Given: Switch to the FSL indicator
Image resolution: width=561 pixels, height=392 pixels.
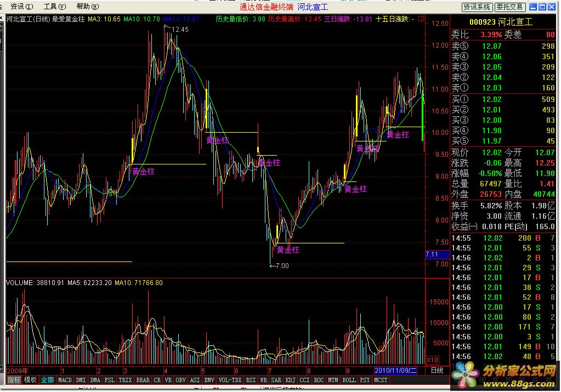Looking at the screenshot, I should (110, 380).
